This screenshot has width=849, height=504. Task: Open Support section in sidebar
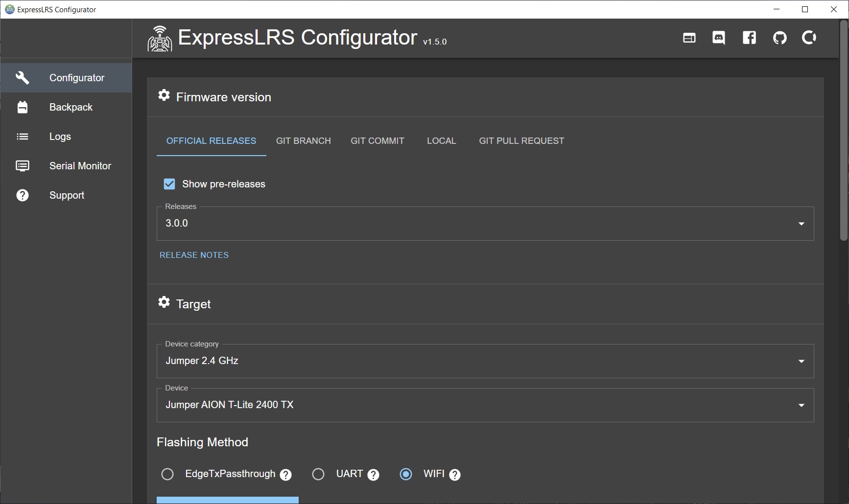click(66, 195)
